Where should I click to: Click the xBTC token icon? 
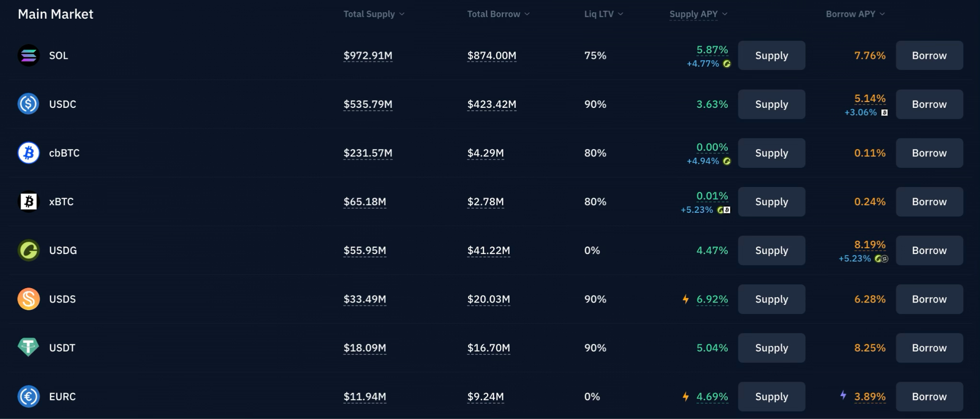pyautogui.click(x=28, y=201)
